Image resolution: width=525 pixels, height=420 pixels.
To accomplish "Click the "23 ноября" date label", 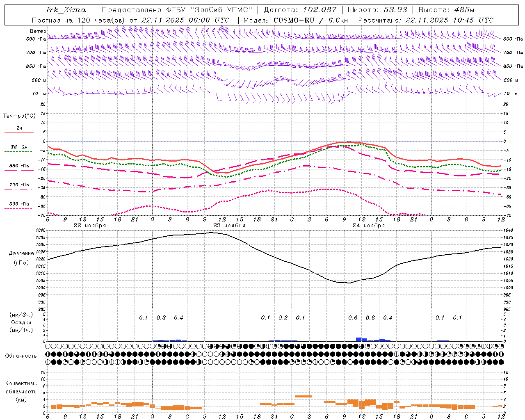I will pyautogui.click(x=229, y=226).
